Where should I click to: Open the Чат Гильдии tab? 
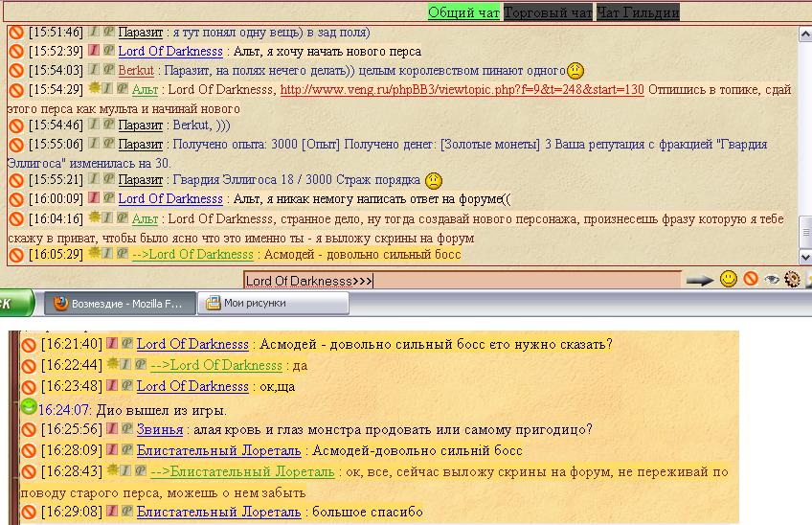point(638,12)
